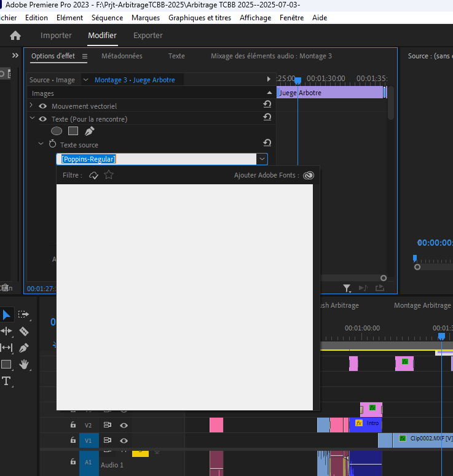The width and height of the screenshot is (453, 476).
Task: Create a 4-point polygon mask for Texte
Action: (73, 131)
